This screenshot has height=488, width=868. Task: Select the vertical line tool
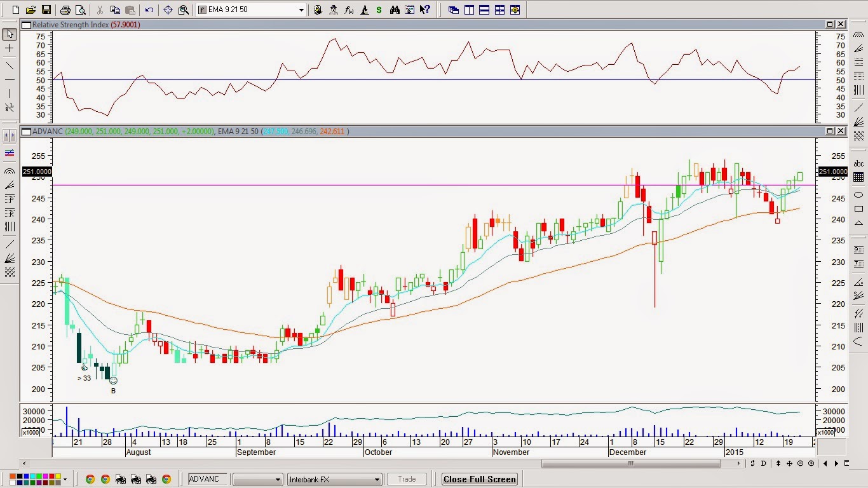coord(10,94)
